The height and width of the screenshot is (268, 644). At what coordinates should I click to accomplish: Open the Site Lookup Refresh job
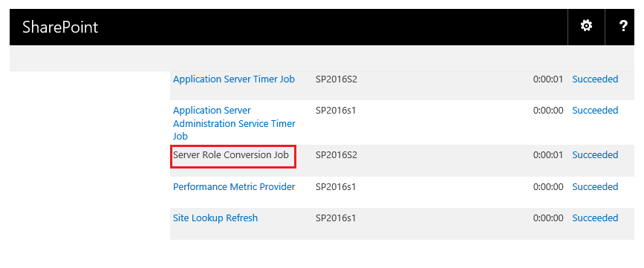[x=215, y=218]
